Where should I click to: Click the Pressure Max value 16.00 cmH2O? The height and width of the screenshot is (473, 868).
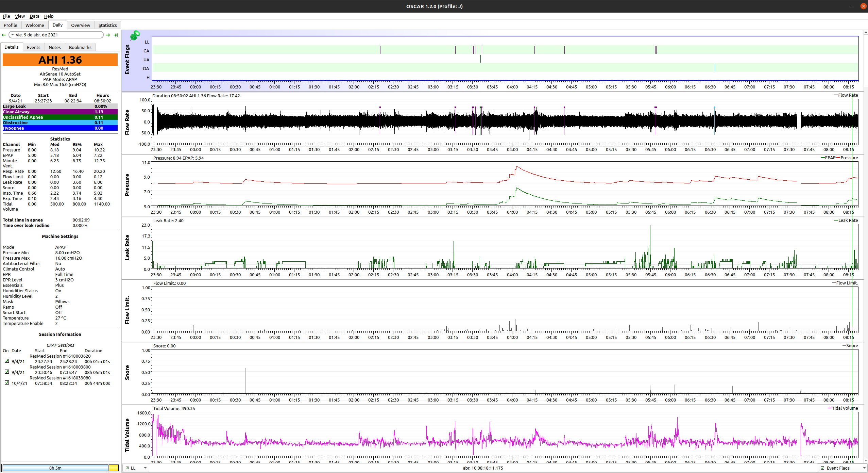pos(69,258)
